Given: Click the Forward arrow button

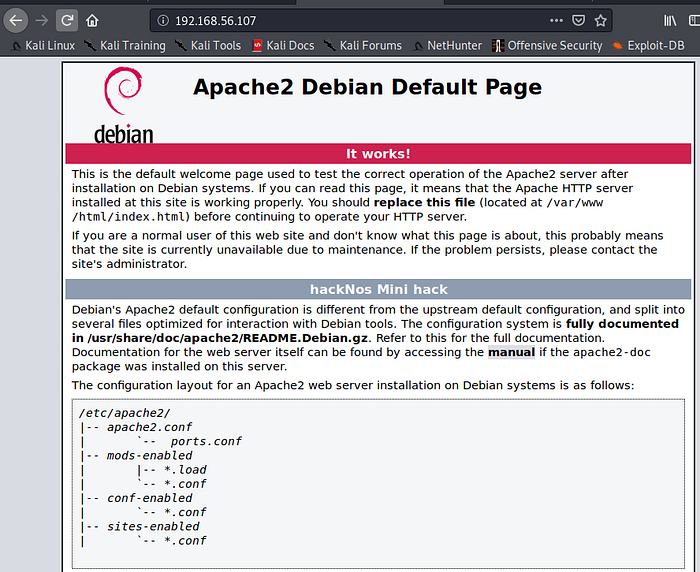Looking at the screenshot, I should 41,20.
